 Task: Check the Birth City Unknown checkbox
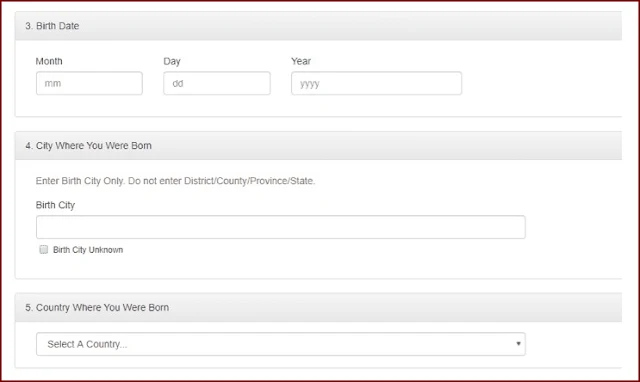point(44,249)
